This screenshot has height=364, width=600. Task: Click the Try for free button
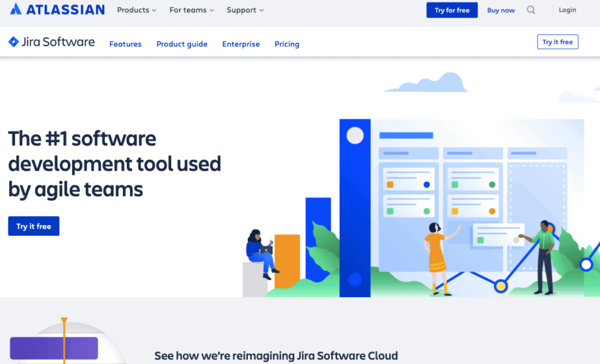tap(452, 10)
